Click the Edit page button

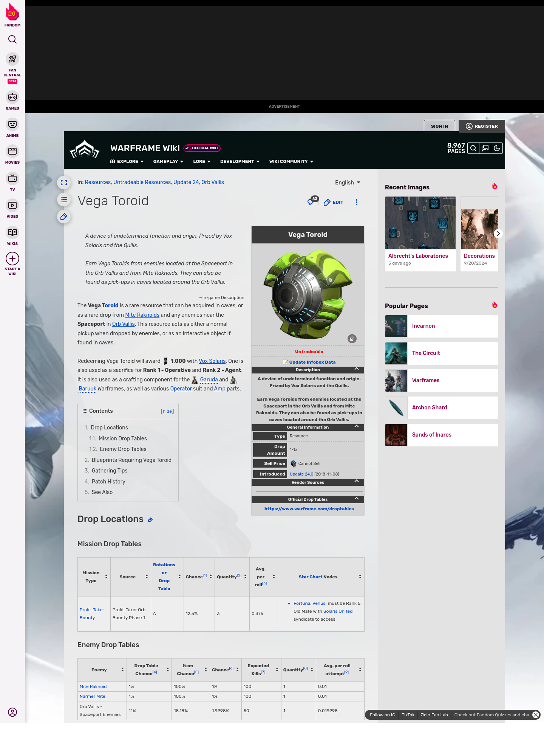[334, 202]
